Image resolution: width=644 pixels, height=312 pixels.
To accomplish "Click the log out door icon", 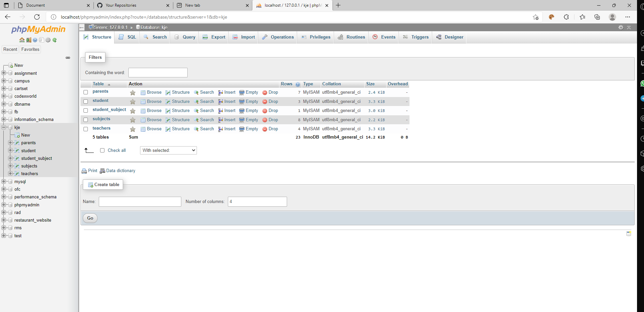I will (x=29, y=40).
